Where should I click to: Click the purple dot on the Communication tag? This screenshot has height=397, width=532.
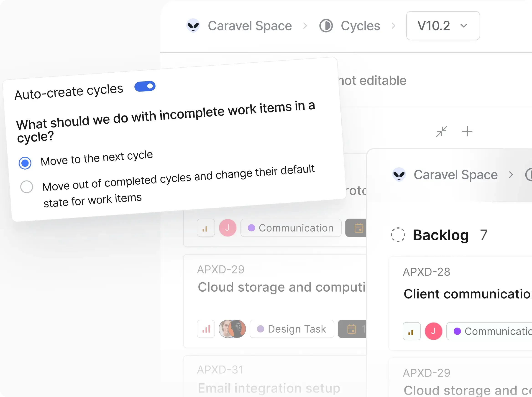[251, 228]
